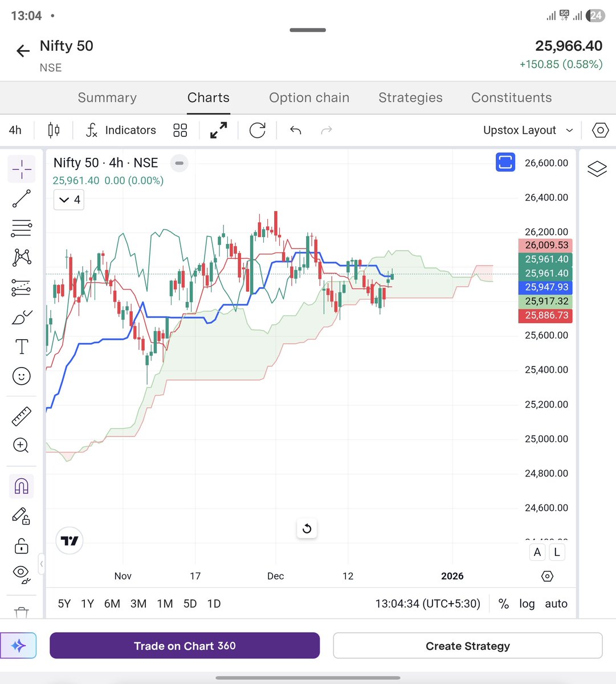
Task: Select the Fibonacci retracement tool
Action: click(x=22, y=229)
